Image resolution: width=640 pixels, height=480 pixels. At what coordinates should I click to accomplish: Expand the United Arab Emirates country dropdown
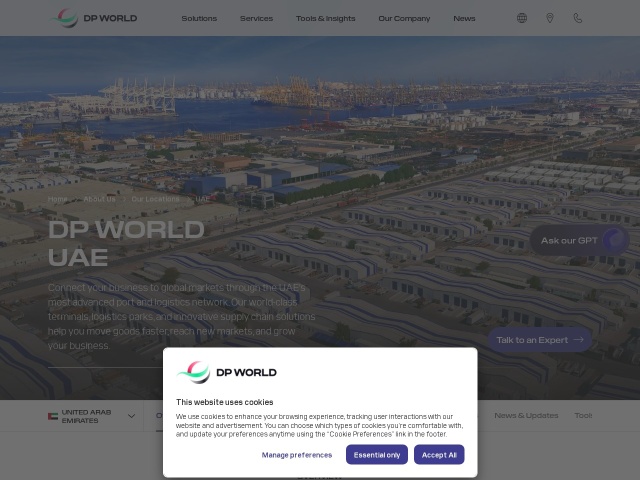point(91,416)
